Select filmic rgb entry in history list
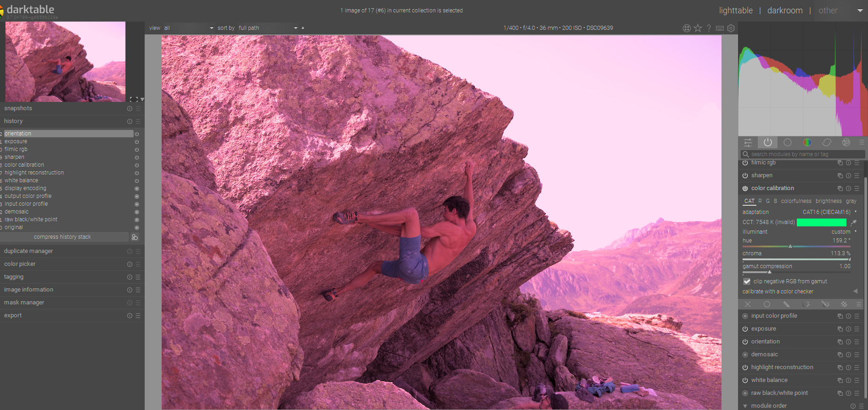The width and height of the screenshot is (868, 410). [x=16, y=149]
